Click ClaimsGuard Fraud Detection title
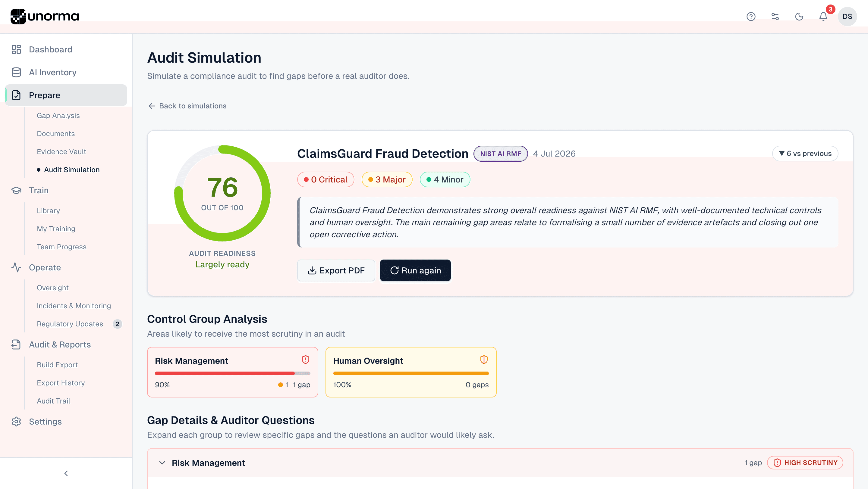This screenshot has width=868, height=489. tap(383, 154)
